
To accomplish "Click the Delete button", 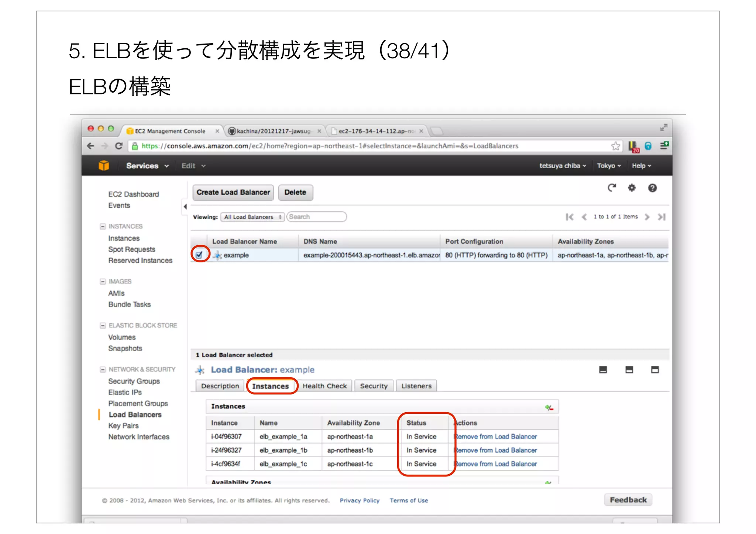I will tap(295, 192).
